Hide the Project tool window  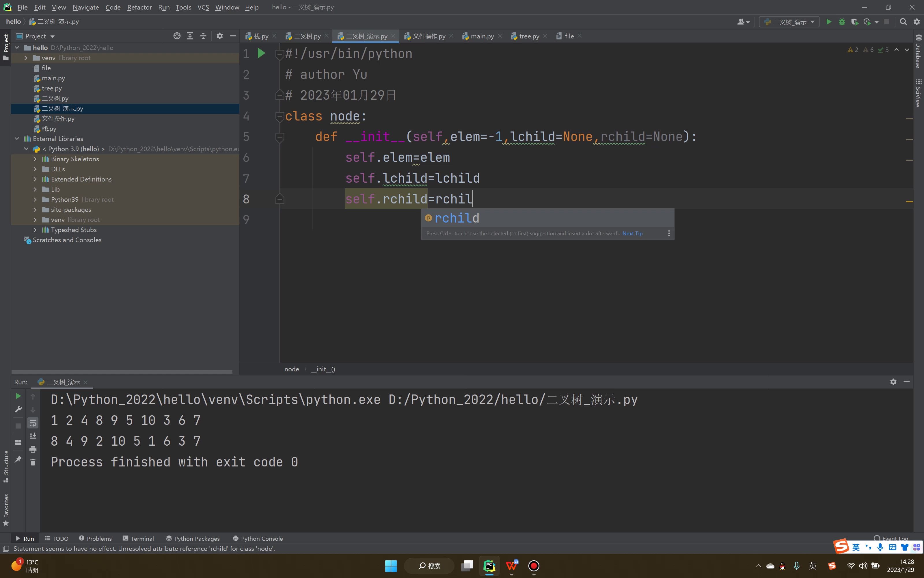(232, 36)
